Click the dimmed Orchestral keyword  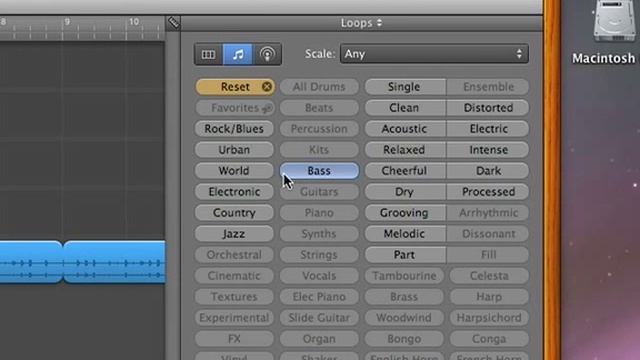point(234,255)
